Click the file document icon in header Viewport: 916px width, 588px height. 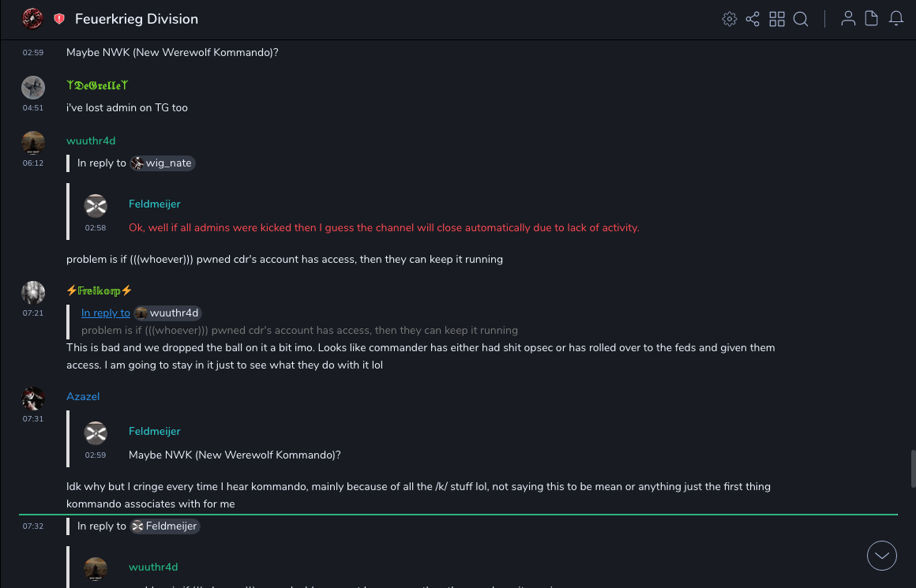coord(872,19)
